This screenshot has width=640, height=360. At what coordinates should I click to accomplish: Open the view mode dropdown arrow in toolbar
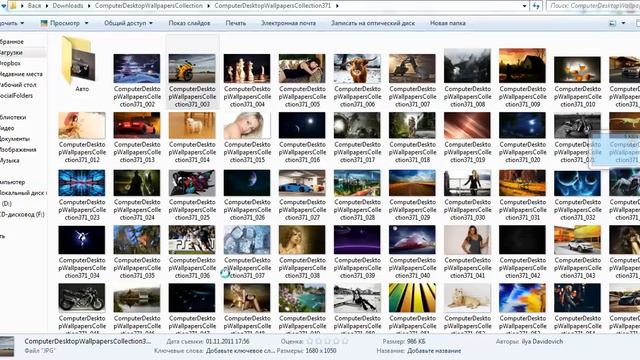[623, 23]
